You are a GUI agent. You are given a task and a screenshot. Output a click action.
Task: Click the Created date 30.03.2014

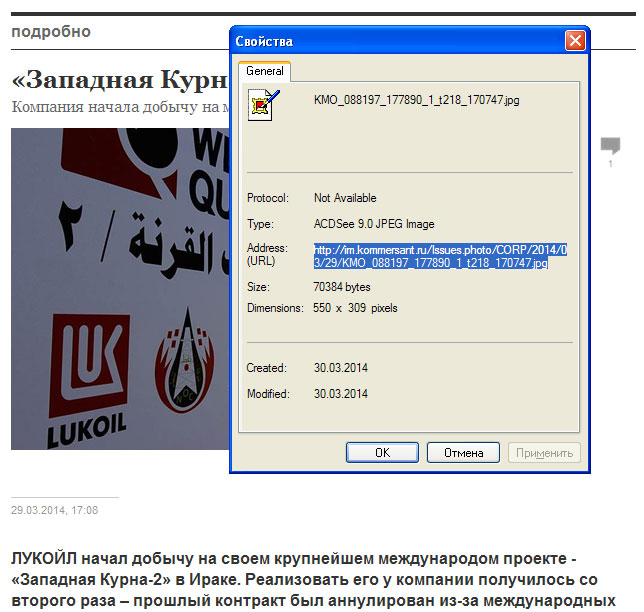[x=340, y=368]
